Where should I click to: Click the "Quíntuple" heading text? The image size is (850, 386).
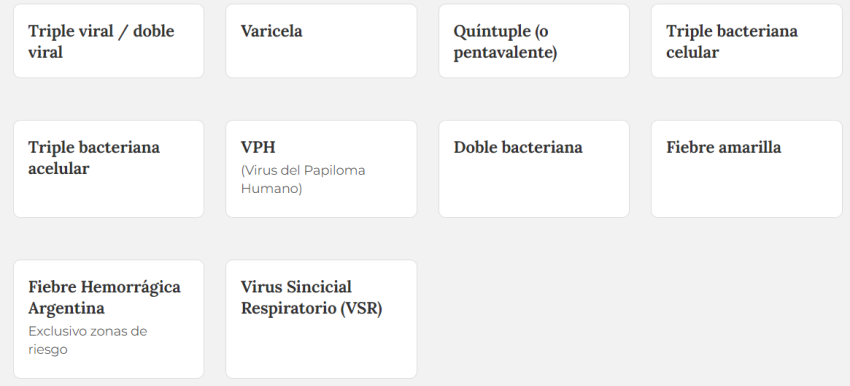(x=492, y=32)
